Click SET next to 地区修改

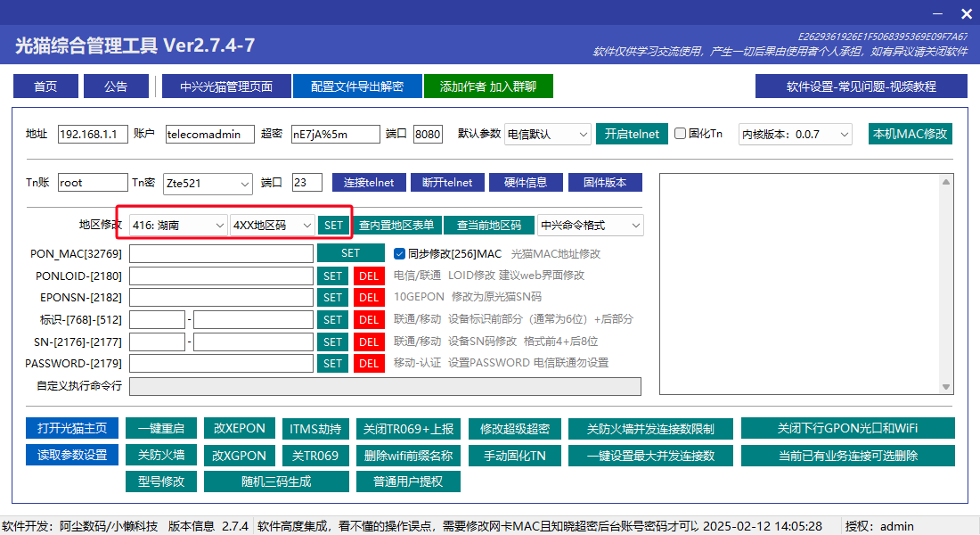pyautogui.click(x=333, y=226)
